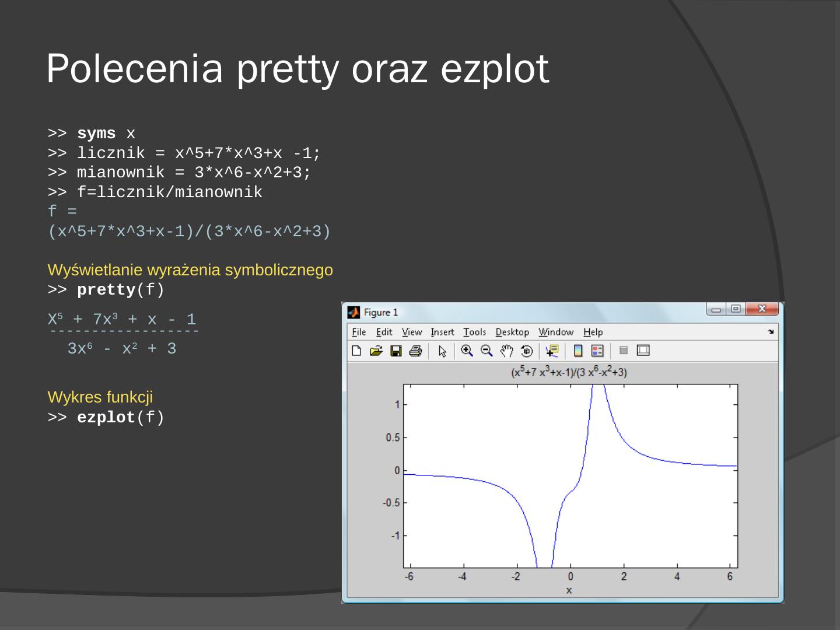Image resolution: width=840 pixels, height=630 pixels.
Task: Toggle the Data Cursor tool
Action: (x=552, y=351)
